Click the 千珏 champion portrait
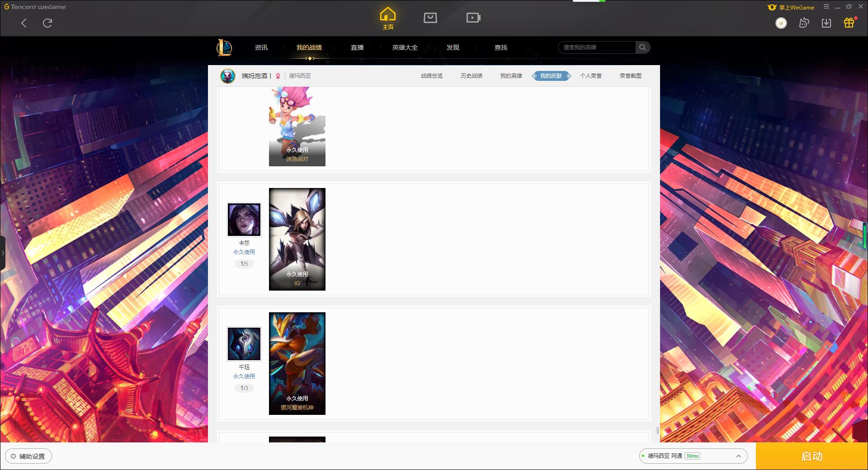This screenshot has width=868, height=470. point(244,344)
